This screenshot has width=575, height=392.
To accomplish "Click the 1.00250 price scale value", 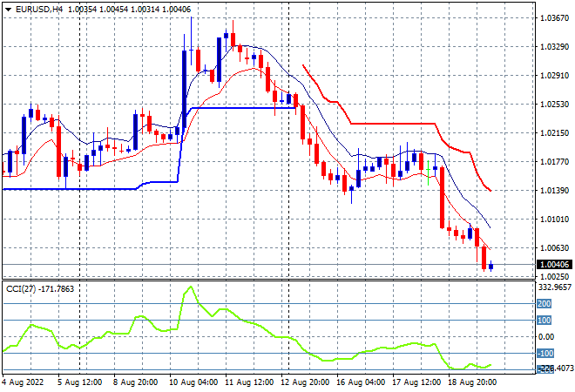I will coord(554,276).
